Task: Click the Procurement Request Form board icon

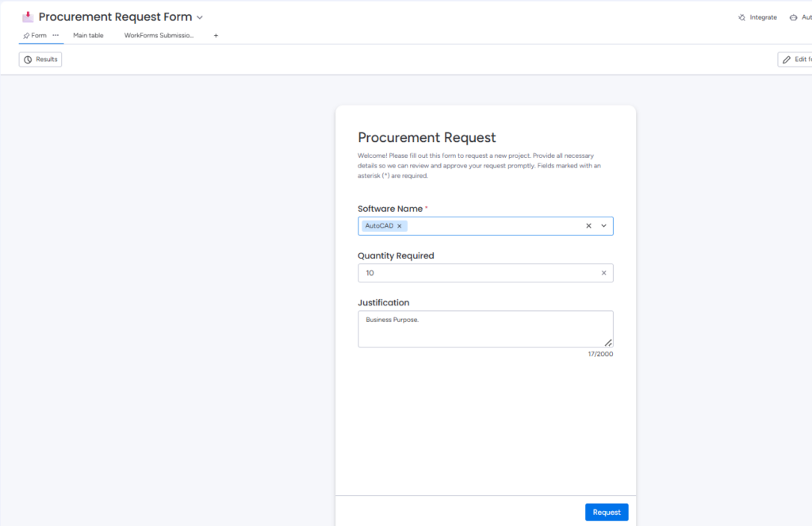Action: [x=28, y=17]
